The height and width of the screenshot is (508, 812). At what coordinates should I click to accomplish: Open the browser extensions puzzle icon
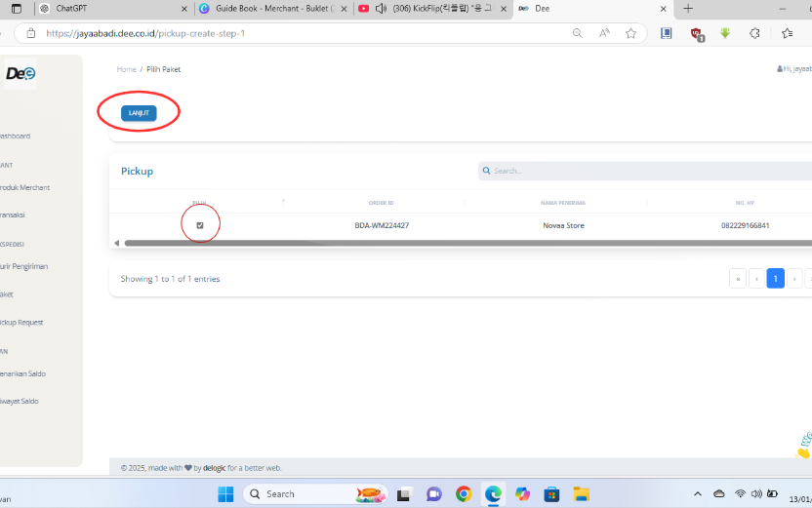pos(754,33)
